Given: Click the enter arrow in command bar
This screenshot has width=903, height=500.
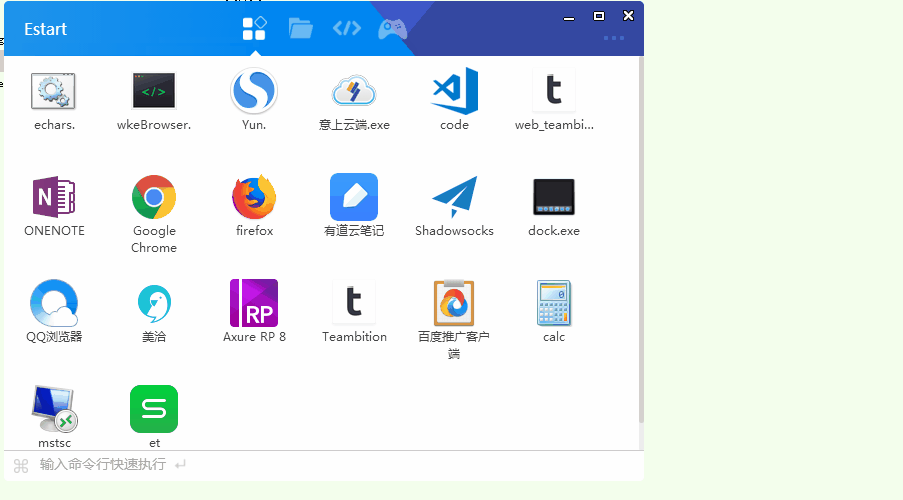Looking at the screenshot, I should point(181,464).
